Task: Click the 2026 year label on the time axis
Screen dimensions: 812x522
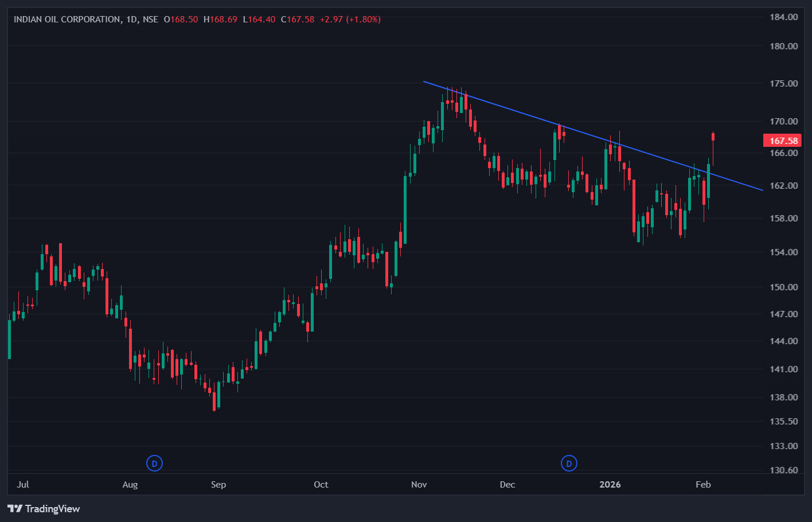Action: coord(610,485)
